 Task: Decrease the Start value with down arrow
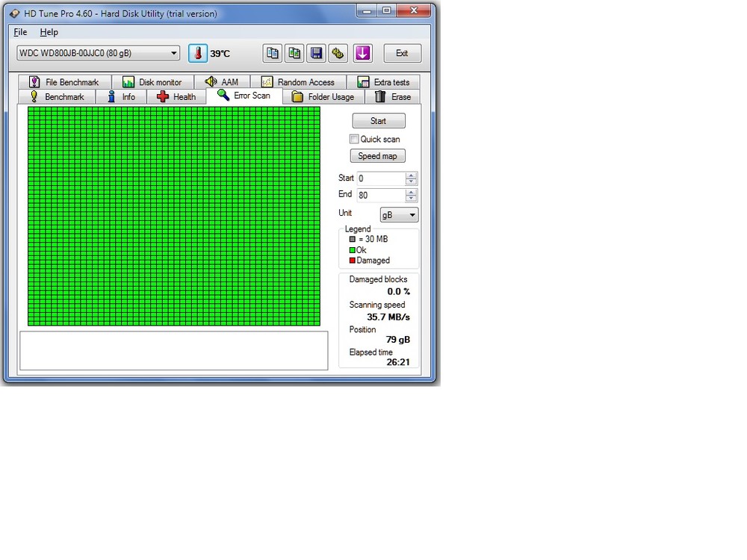tap(411, 182)
